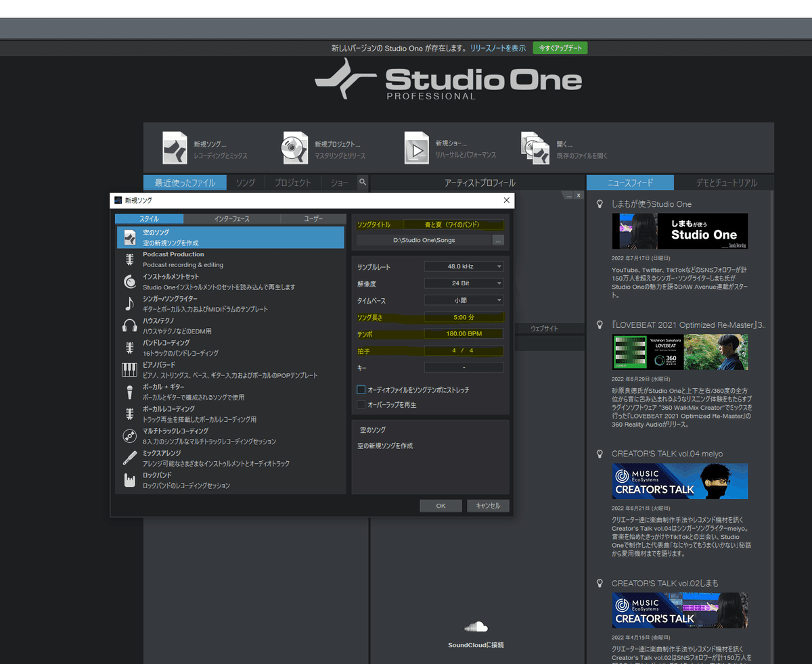This screenshot has height=664, width=812.
Task: Click OK in the 新規ソング dialog
Action: 441,506
